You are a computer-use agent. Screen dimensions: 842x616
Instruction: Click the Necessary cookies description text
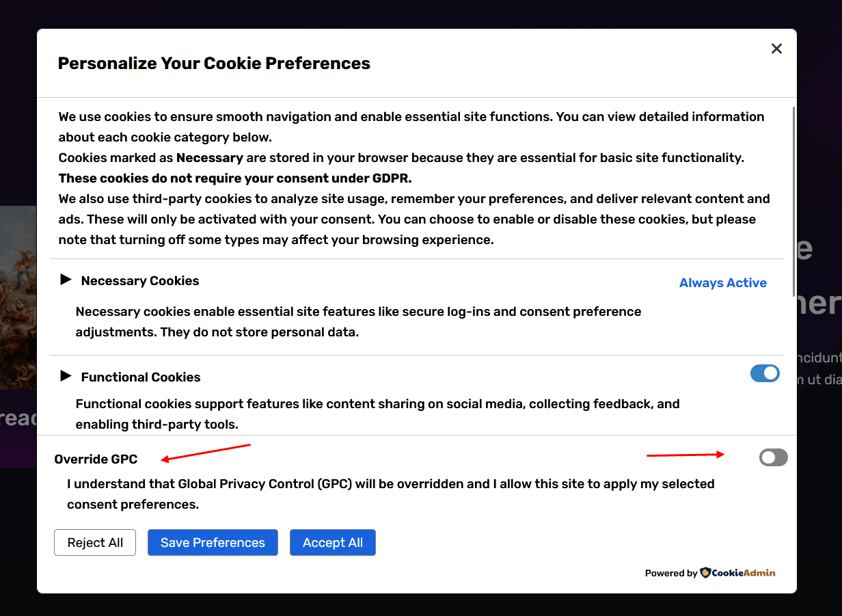pos(358,322)
